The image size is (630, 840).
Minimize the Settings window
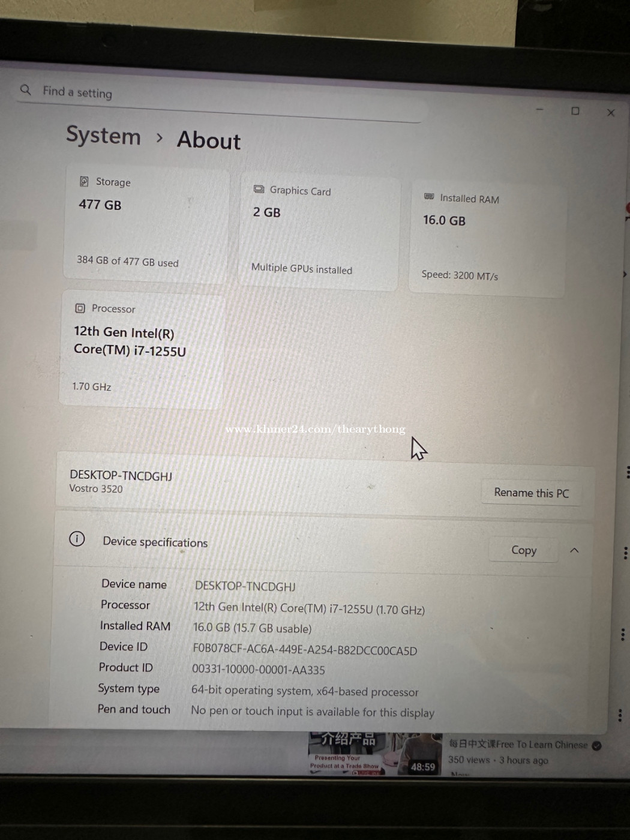pos(539,109)
